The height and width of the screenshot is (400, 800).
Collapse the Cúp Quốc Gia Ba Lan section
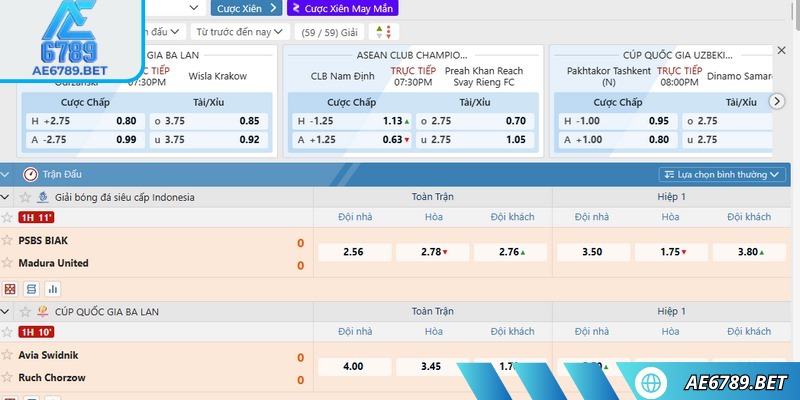coord(7,312)
